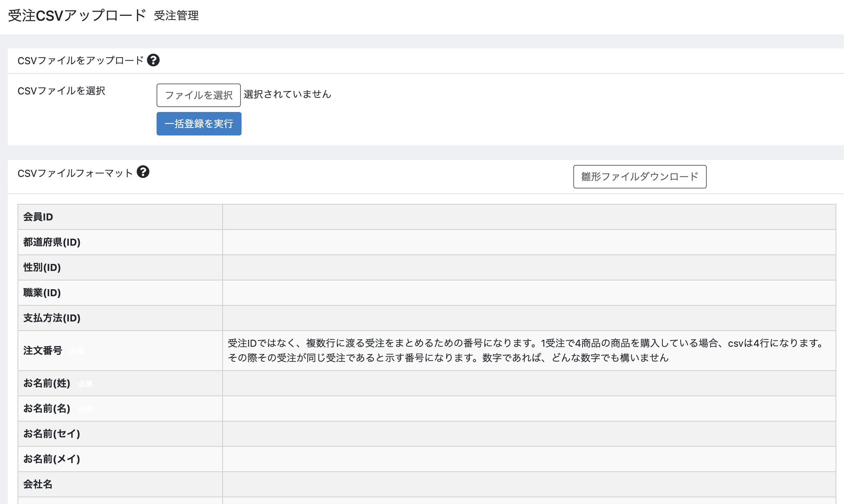Open help icon beside CSVファイルをアップロード
The width and height of the screenshot is (844, 504).
[x=153, y=60]
